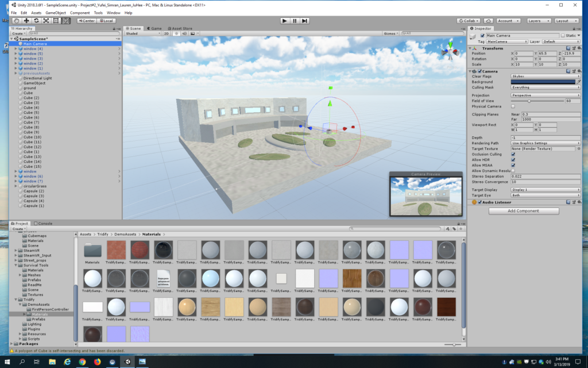The height and width of the screenshot is (368, 588).
Task: Click the Create button in Project panel
Action: [18, 229]
